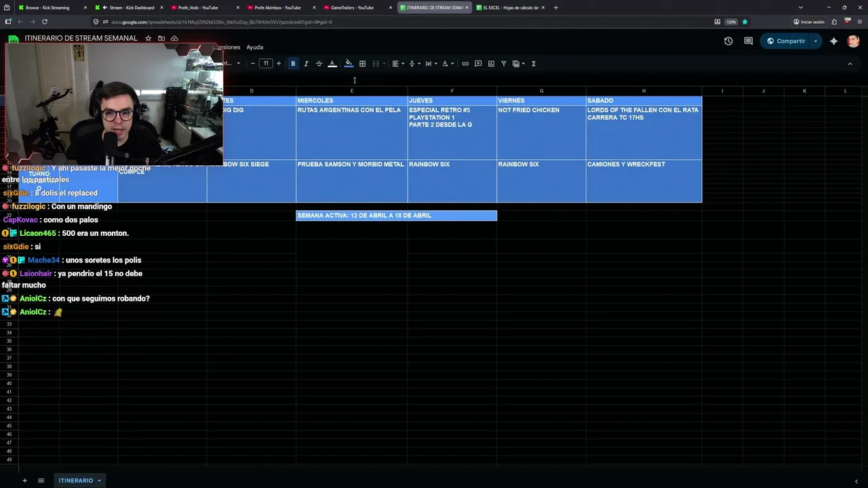Select the RUTAS ARGENTINAS CON EL PELA cell
The height and width of the screenshot is (488, 868).
click(352, 132)
